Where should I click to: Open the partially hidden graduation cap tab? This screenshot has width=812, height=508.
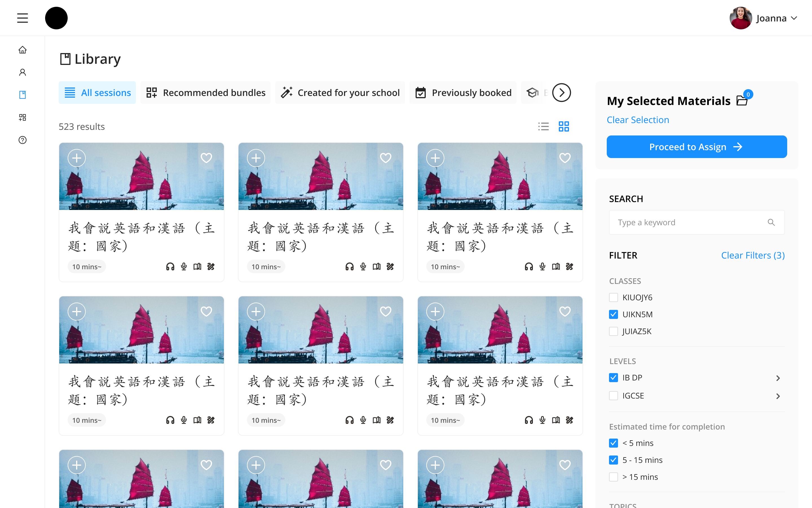pos(535,92)
